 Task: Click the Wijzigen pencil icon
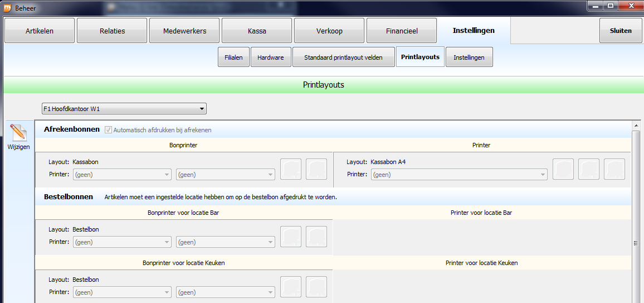18,133
